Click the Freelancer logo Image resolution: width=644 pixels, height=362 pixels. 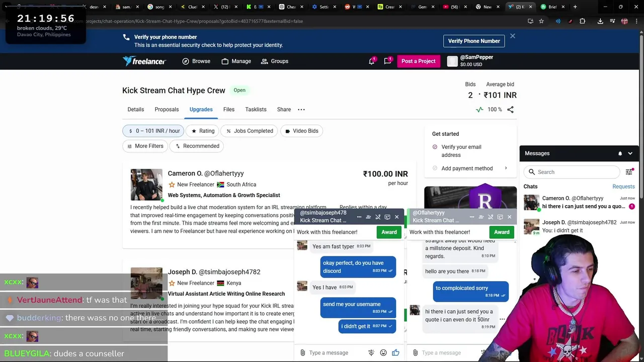click(144, 61)
